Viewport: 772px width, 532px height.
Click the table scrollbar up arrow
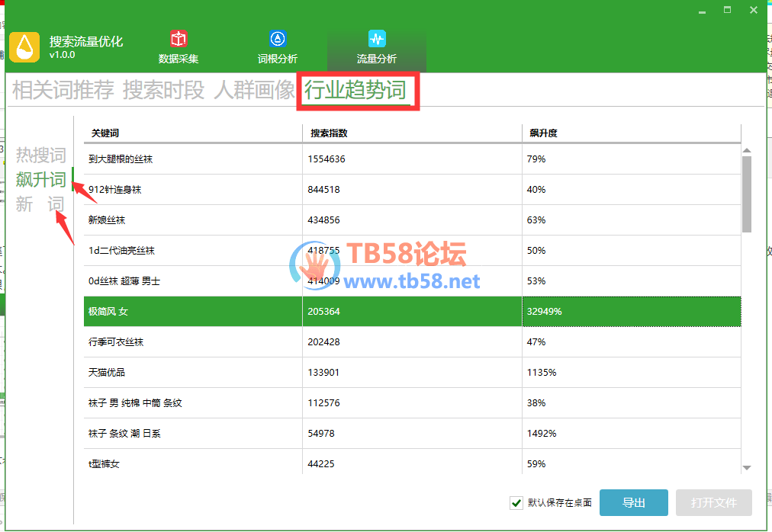pyautogui.click(x=747, y=151)
